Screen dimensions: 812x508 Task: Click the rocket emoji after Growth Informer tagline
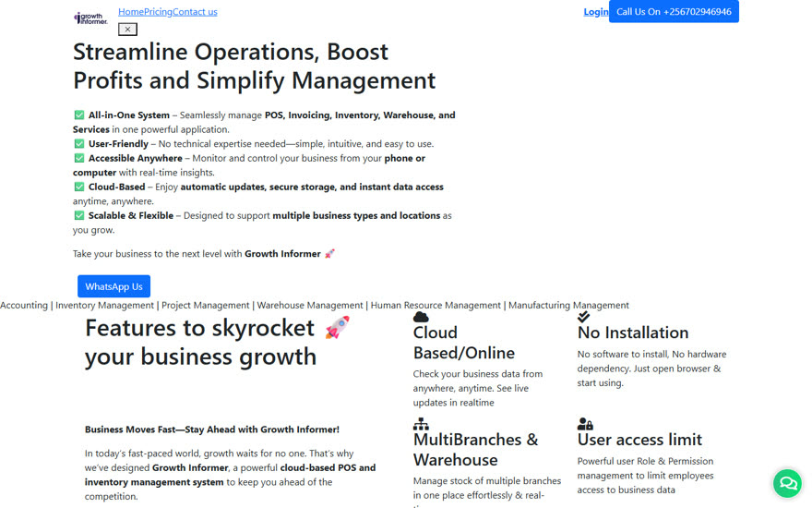[x=330, y=253]
